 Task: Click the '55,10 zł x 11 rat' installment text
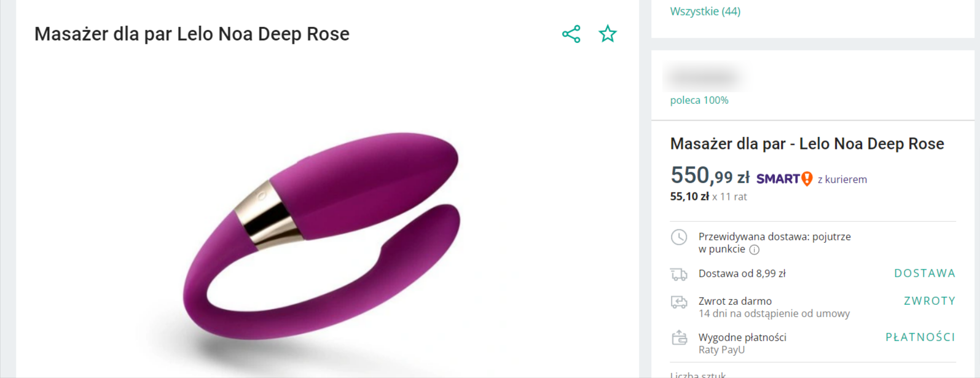[x=708, y=197]
